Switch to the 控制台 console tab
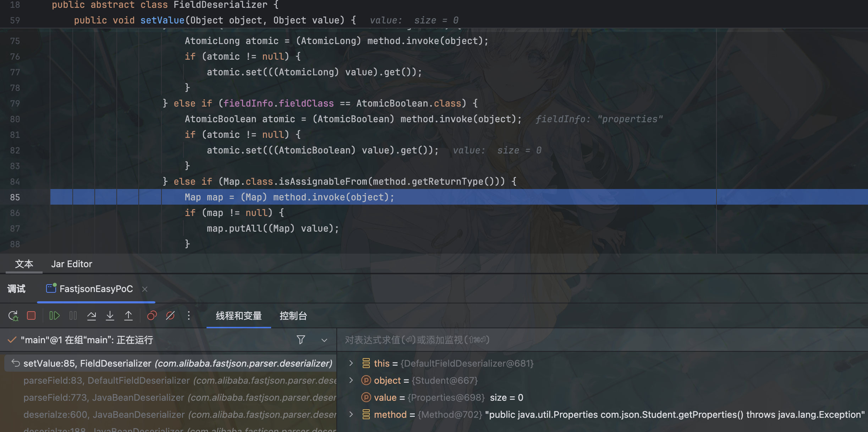The image size is (868, 432). click(x=293, y=315)
